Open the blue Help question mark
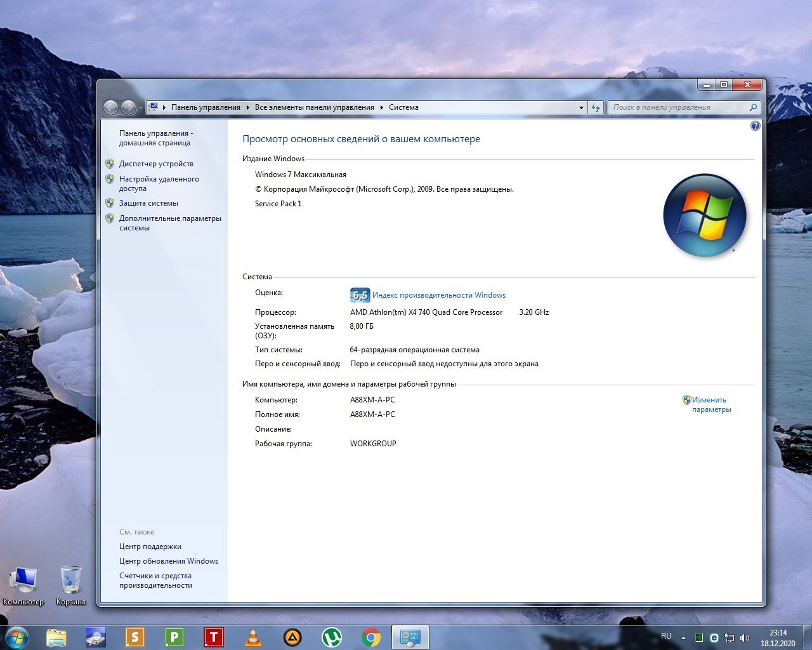 pos(755,126)
